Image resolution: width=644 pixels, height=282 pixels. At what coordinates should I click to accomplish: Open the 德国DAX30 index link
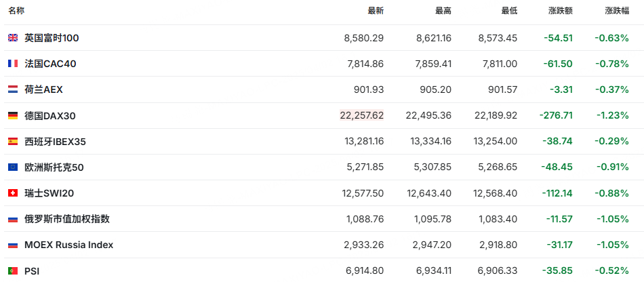point(50,116)
